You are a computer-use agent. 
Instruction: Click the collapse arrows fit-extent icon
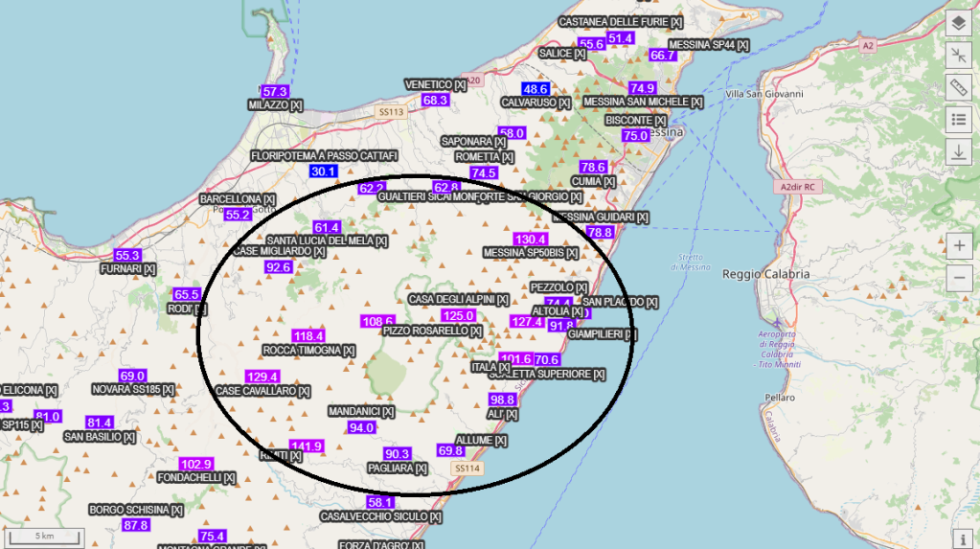959,55
